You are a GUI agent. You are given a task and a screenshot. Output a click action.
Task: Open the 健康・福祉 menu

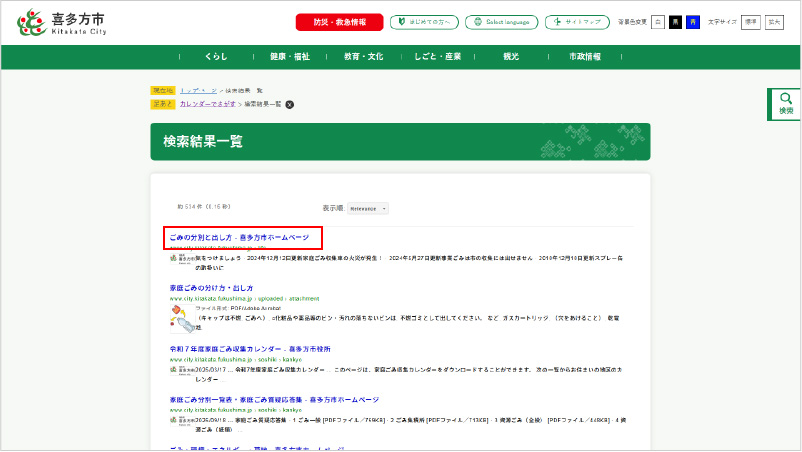click(290, 57)
